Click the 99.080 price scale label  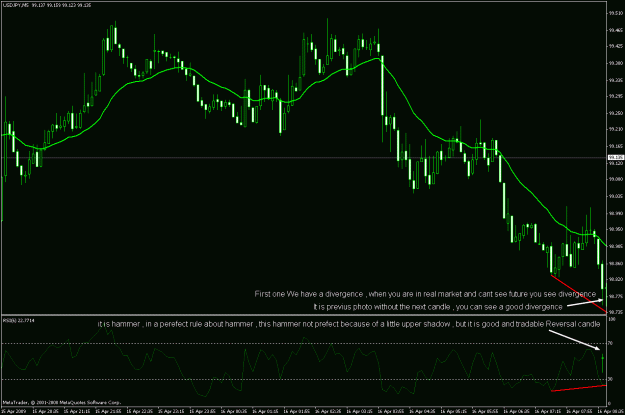click(616, 179)
